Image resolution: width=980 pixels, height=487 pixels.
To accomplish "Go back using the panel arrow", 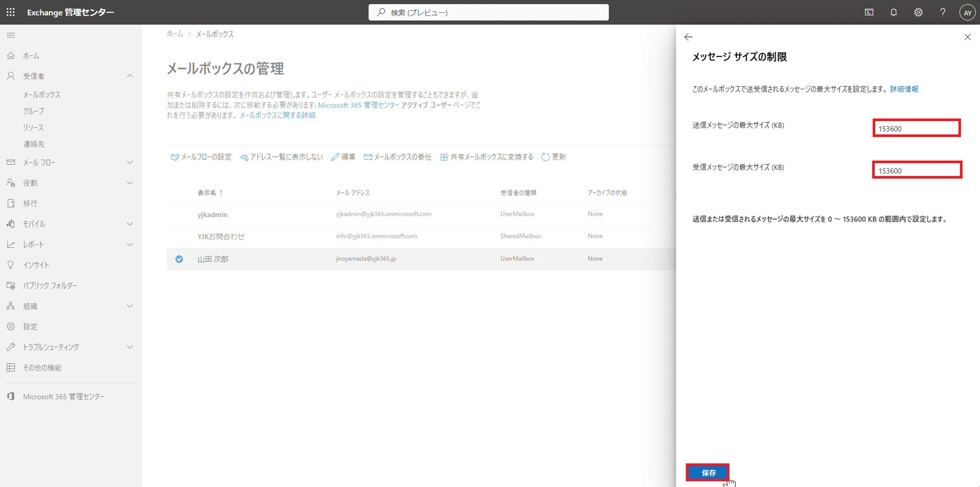I will [688, 37].
